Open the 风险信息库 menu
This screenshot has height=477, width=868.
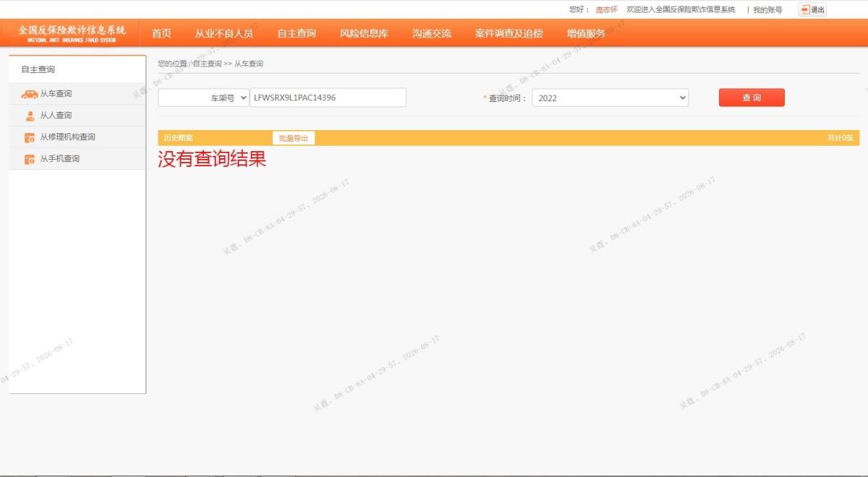[364, 33]
